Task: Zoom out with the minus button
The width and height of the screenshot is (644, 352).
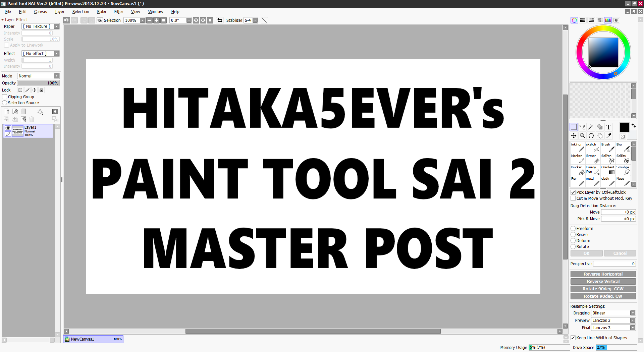Action: [150, 20]
